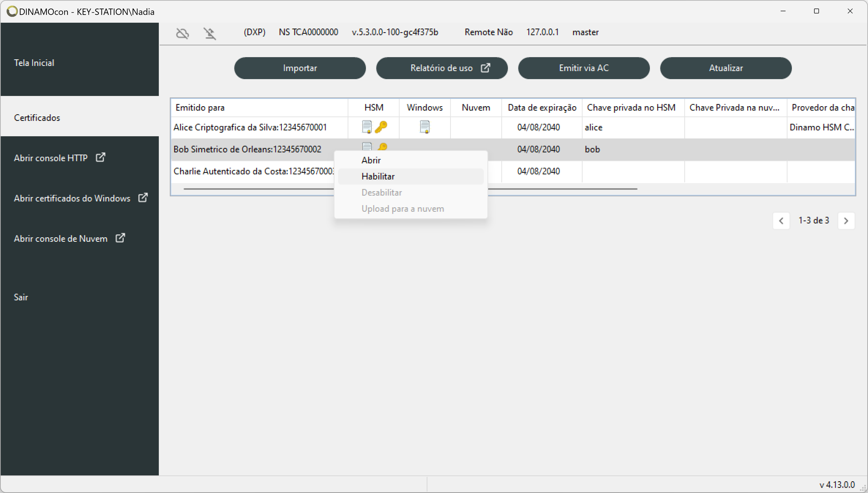Choose Abrir from the context menu
The image size is (868, 493).
pos(411,160)
